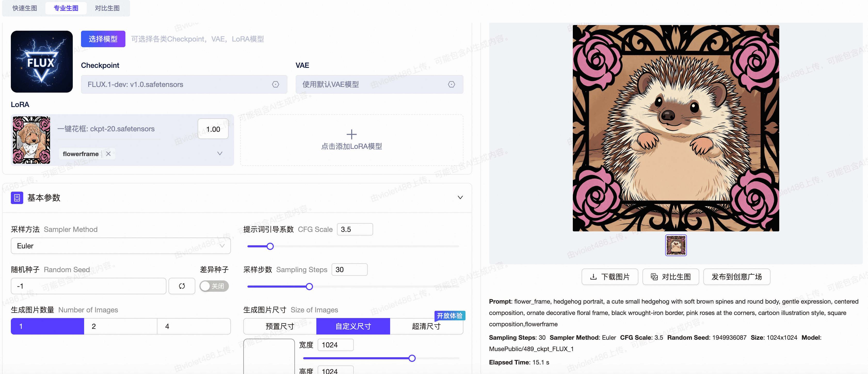868x374 pixels.
Task: Select 4 for Number of Images
Action: pyautogui.click(x=194, y=326)
